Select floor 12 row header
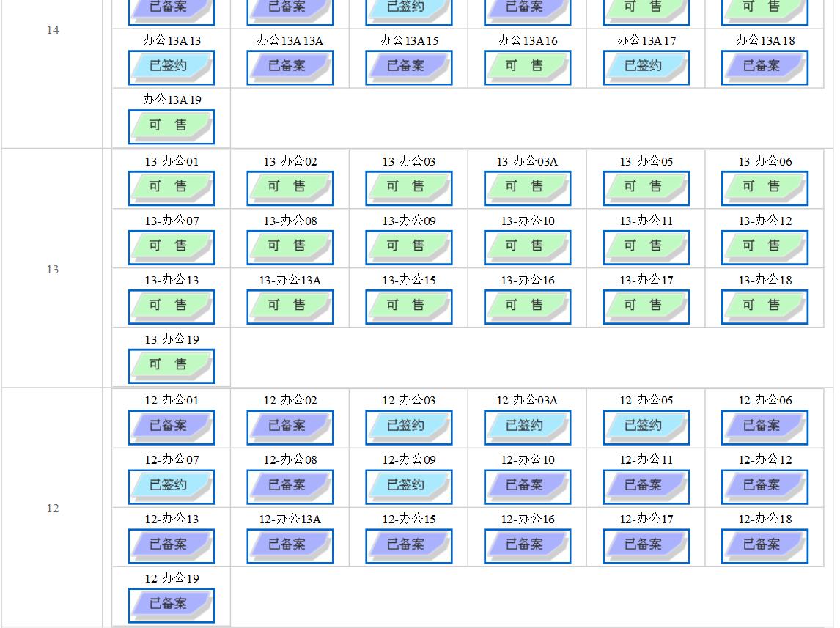Image resolution: width=840 pixels, height=628 pixels. click(52, 509)
